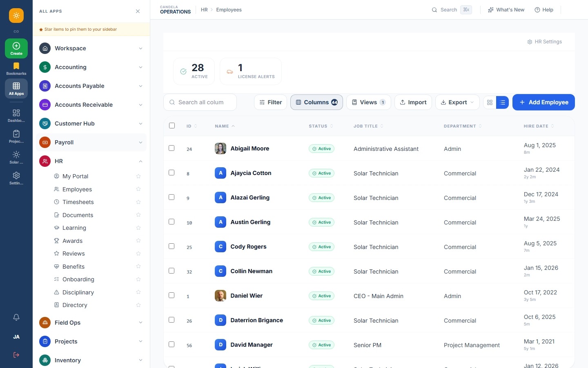The image size is (588, 368).
Task: Open the Dashboard icon in left rail
Action: pos(16,116)
